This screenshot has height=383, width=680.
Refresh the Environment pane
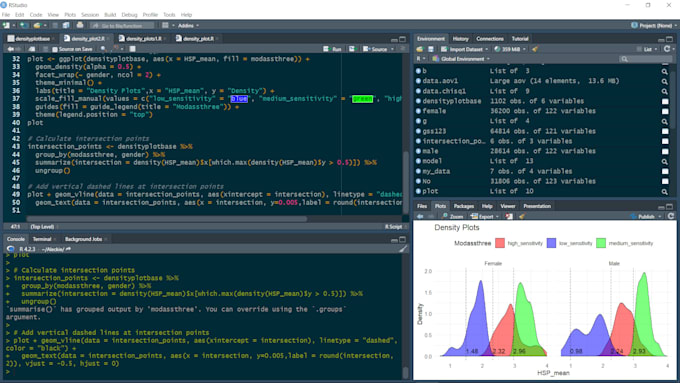click(667, 49)
